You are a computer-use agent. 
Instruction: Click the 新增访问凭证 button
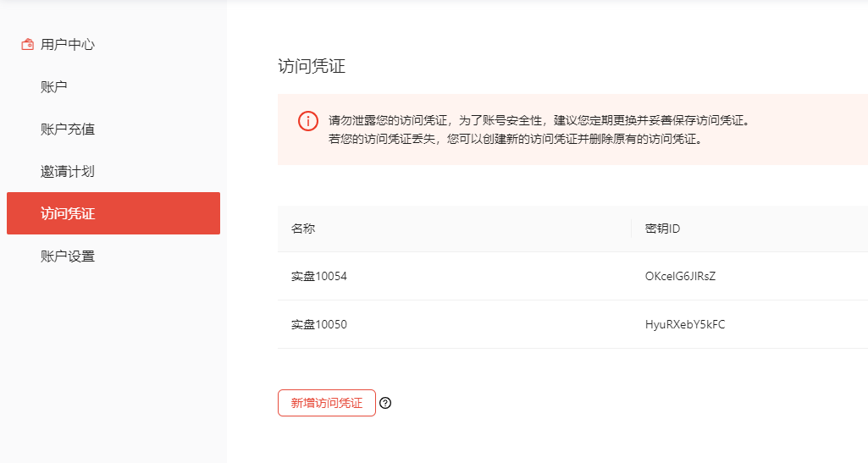tap(326, 404)
